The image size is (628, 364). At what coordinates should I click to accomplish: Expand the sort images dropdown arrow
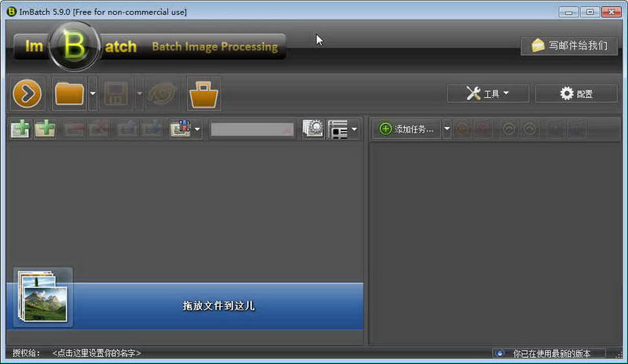point(197,129)
